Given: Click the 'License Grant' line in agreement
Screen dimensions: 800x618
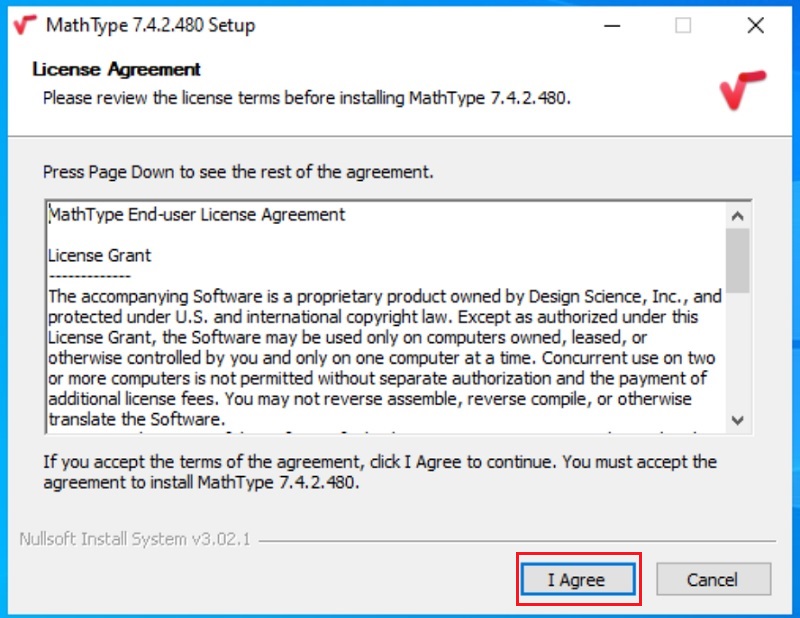Looking at the screenshot, I should [x=100, y=255].
